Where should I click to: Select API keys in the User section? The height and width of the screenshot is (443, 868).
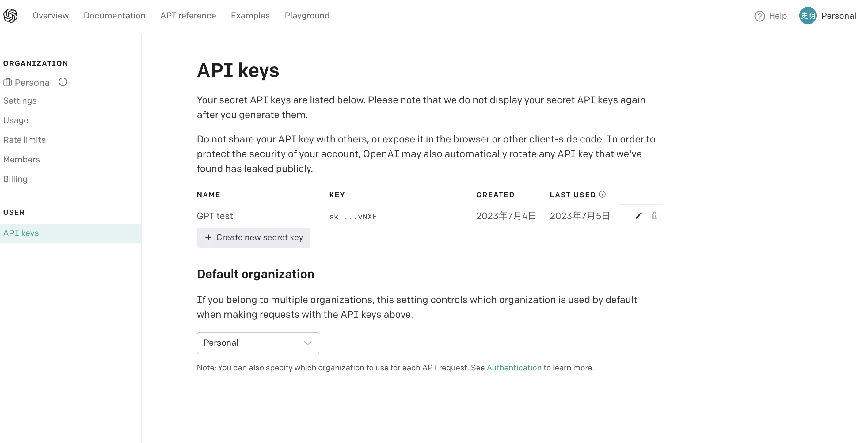point(70,233)
